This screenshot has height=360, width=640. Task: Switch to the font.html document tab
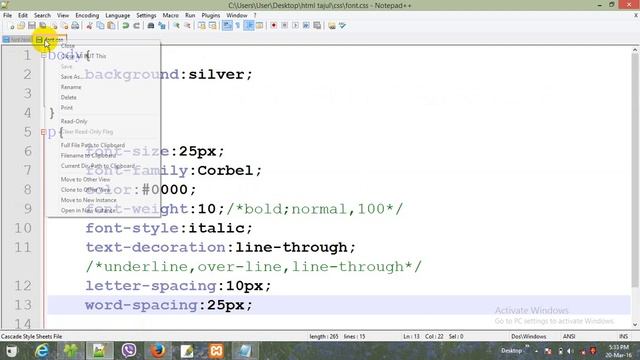click(17, 40)
